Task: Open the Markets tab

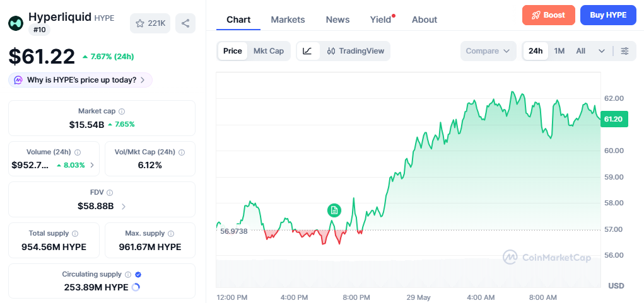Action: coord(288,20)
